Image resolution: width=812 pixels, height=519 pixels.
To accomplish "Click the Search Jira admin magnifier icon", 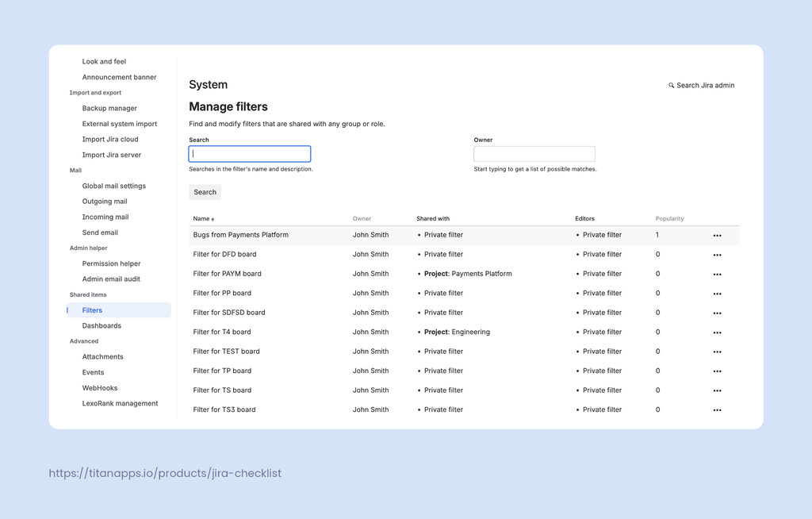I will pos(671,85).
